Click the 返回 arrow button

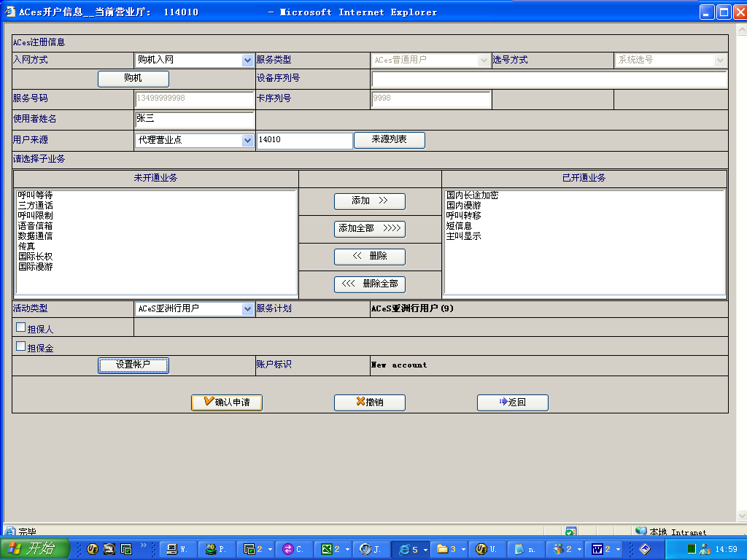pos(512,402)
